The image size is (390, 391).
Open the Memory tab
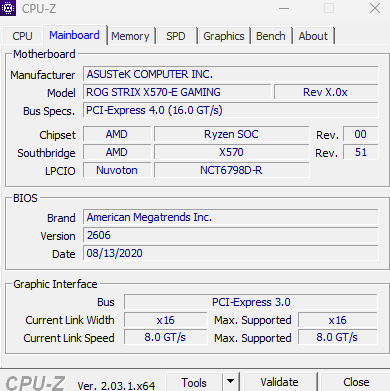(130, 36)
